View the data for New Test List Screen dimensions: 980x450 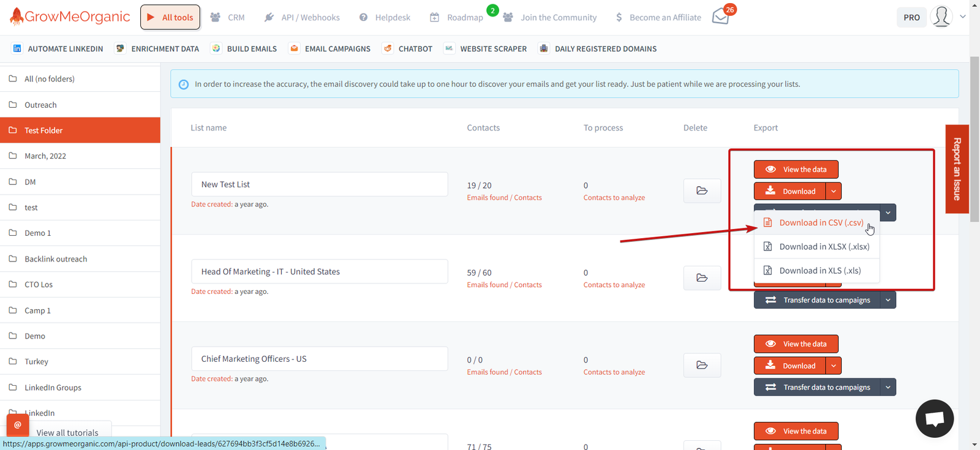coord(796,170)
